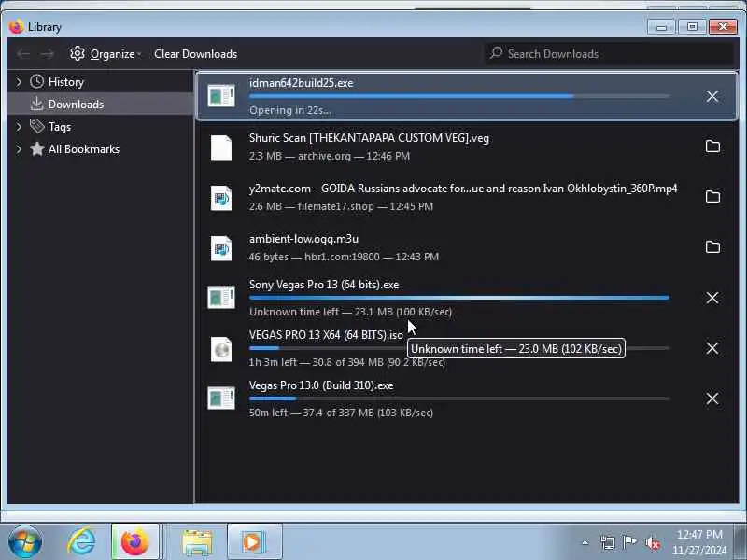The image size is (747, 560).
Task: Click the muted volume tray icon
Action: (652, 542)
